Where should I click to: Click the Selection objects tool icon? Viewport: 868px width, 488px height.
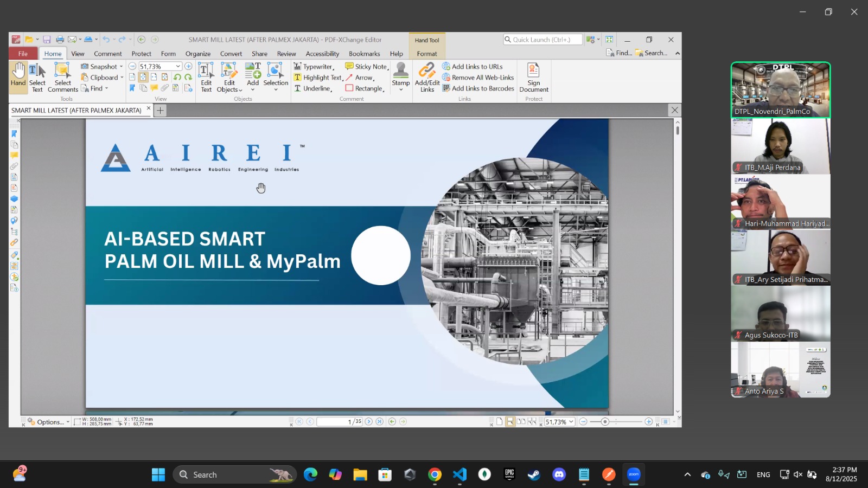(276, 71)
